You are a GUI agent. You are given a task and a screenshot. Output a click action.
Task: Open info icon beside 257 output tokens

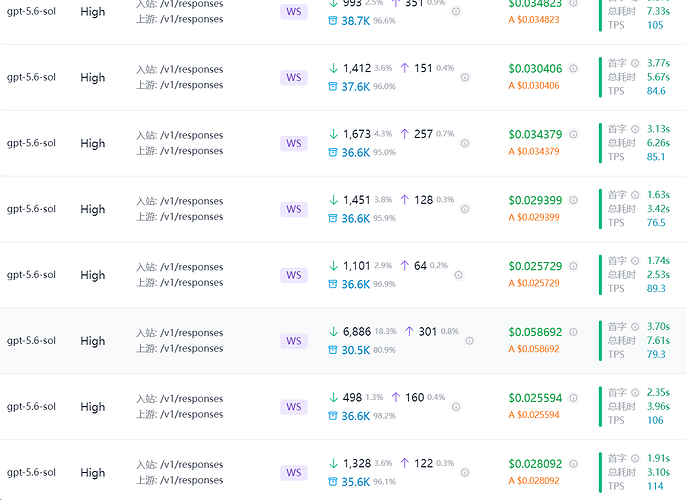[x=465, y=143]
